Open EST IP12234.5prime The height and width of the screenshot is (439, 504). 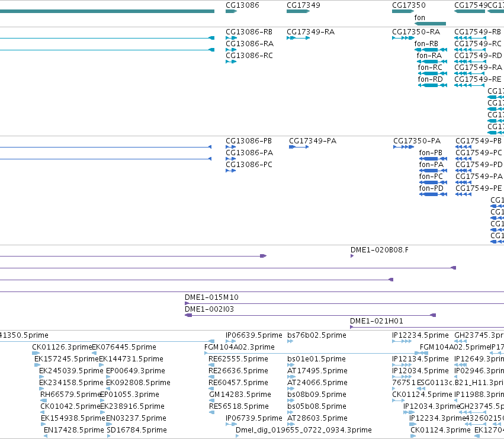pos(420,335)
